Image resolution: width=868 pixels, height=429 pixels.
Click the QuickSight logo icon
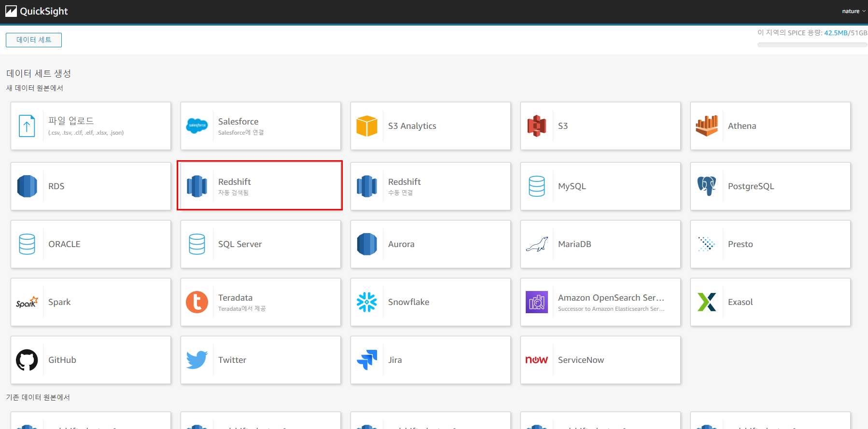[x=11, y=11]
